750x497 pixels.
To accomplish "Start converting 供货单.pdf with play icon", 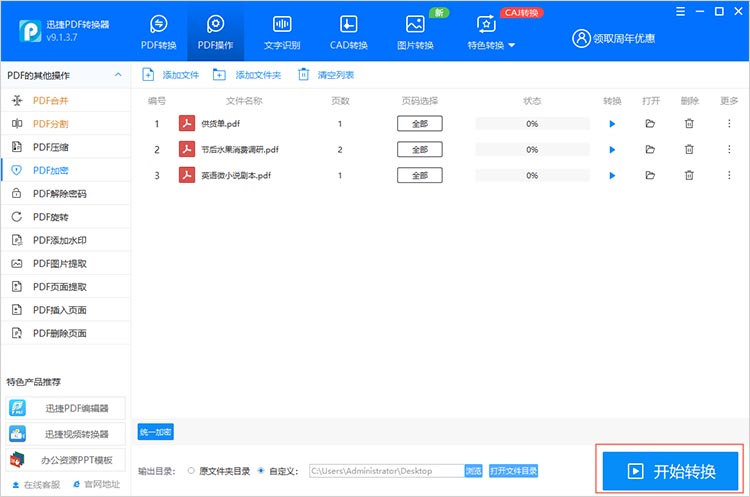I will coord(612,124).
